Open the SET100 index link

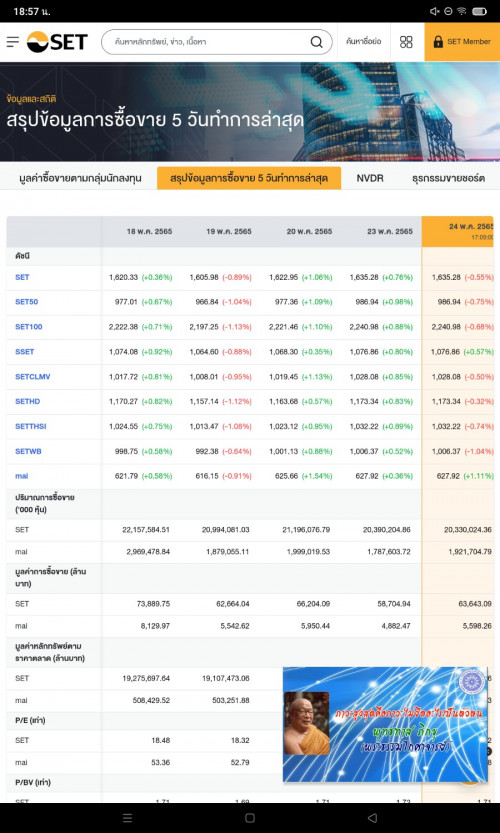tap(29, 327)
